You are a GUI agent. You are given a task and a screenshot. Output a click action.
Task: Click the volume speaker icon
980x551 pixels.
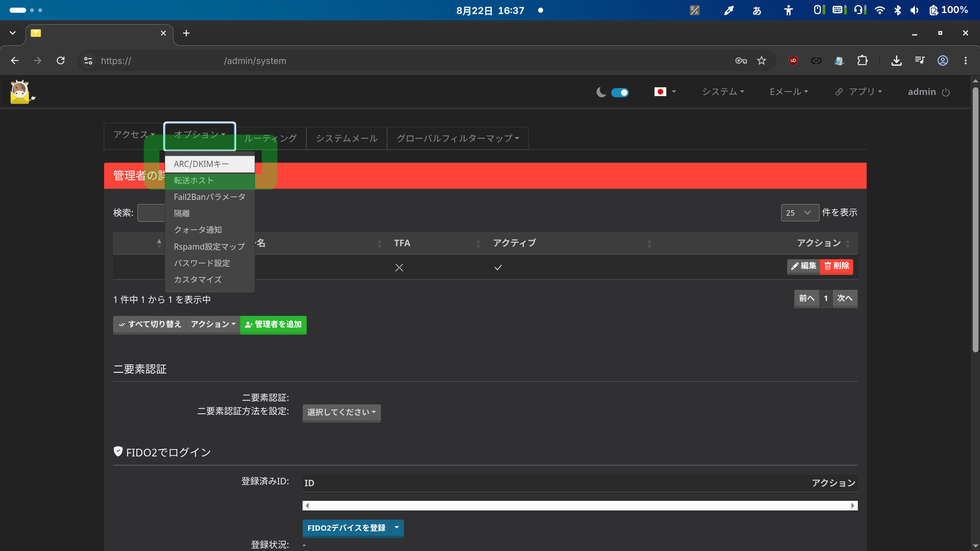(915, 10)
